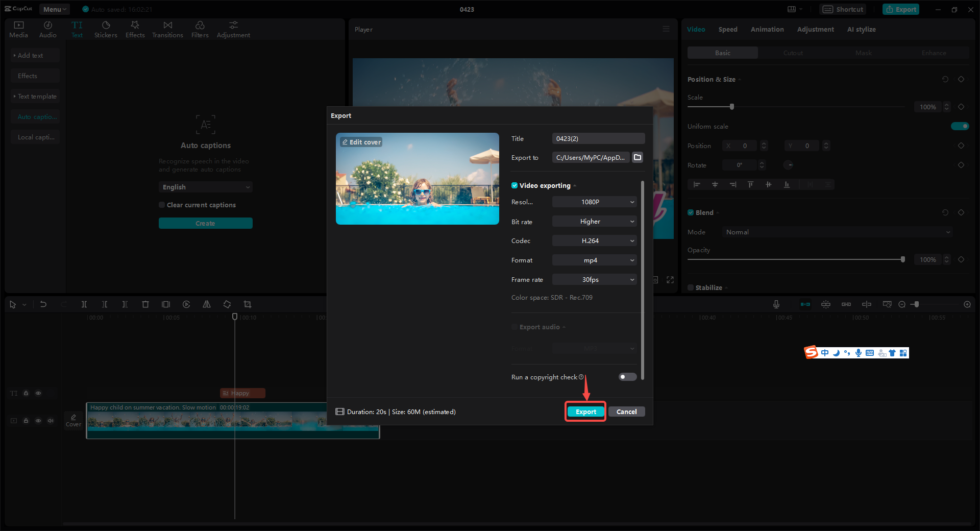
Task: Select the Split tool in the timeline toolbar
Action: [84, 304]
